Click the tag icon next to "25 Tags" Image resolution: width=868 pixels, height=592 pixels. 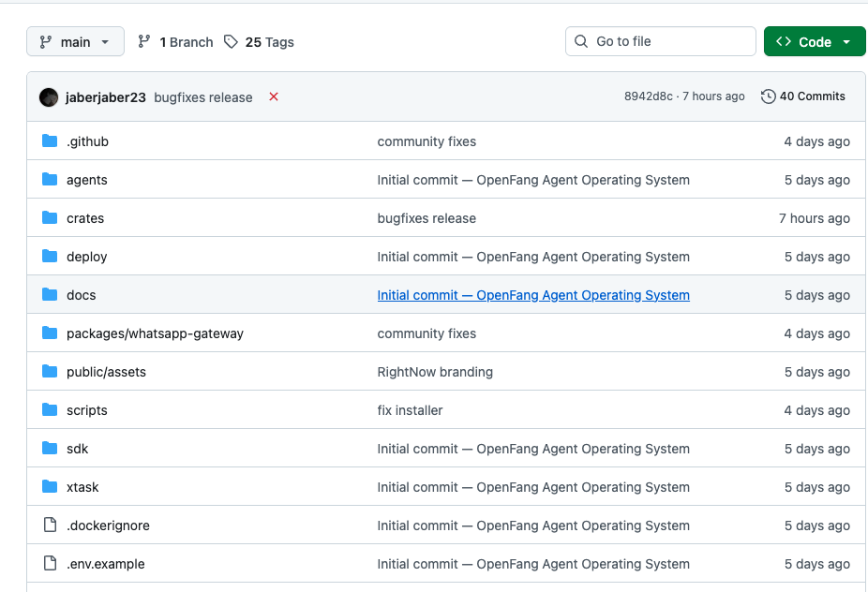(x=231, y=41)
